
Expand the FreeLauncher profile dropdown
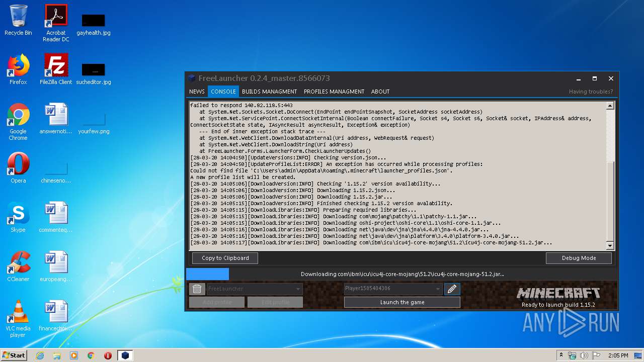pyautogui.click(x=298, y=289)
